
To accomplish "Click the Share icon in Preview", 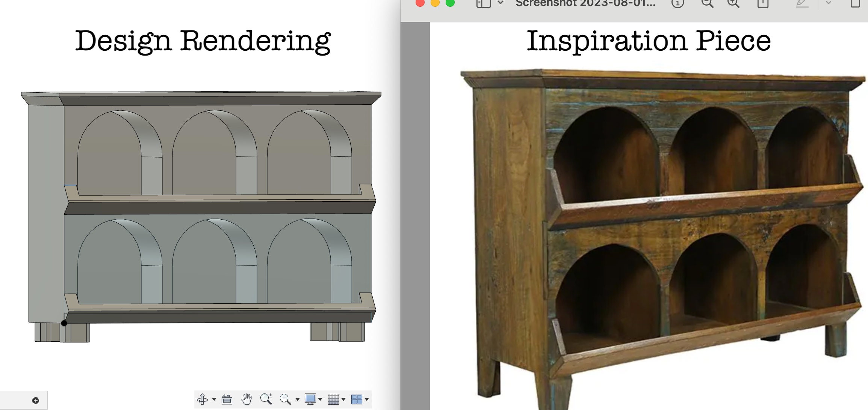I will 763,3.
